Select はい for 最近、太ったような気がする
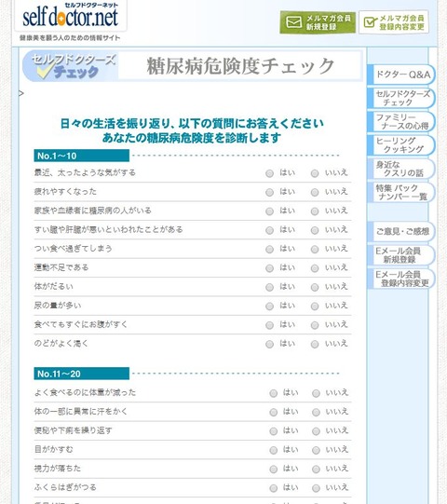447x504 pixels. [269, 173]
